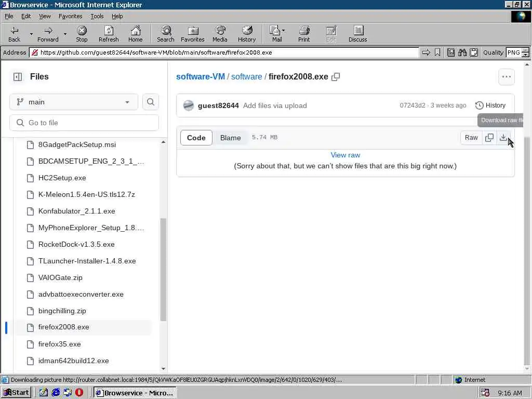Open firefox35.exe file
Screen dimensions: 532x399
pos(59,344)
